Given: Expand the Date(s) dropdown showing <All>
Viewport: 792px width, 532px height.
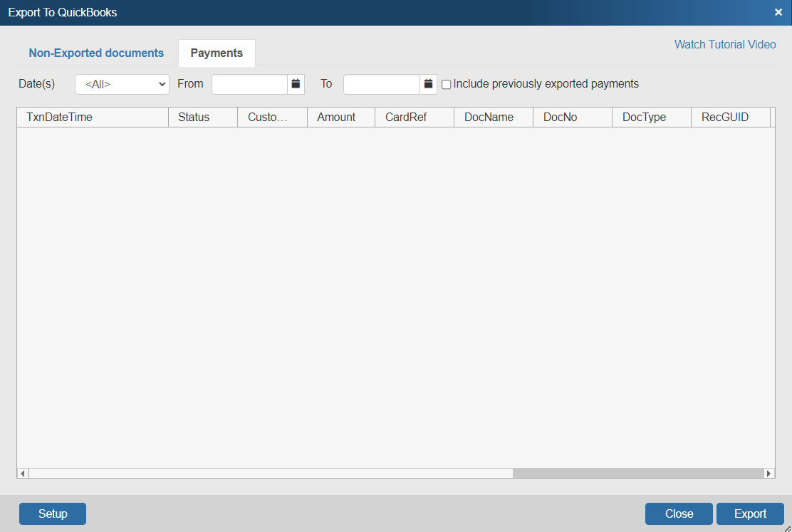Looking at the screenshot, I should click(122, 84).
